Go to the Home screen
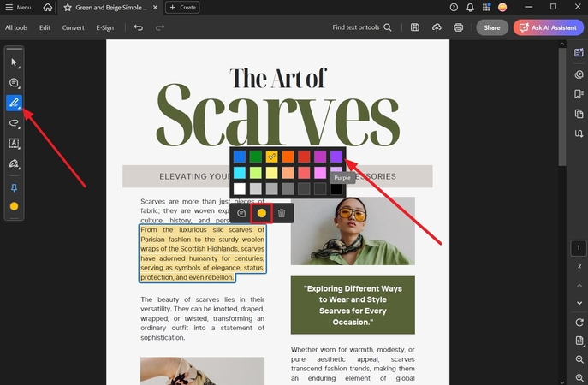This screenshot has width=588, height=385. (x=48, y=7)
